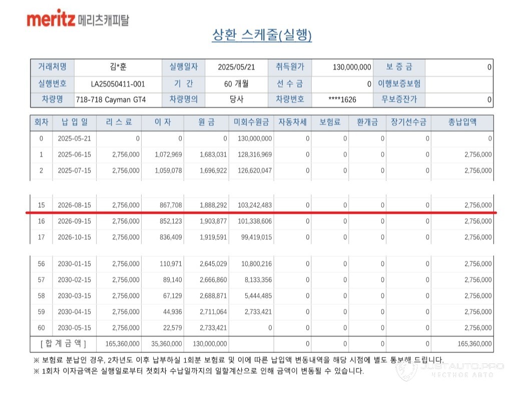Click outstanding principal 5,444,485
The width and height of the screenshot is (532, 399).
click(x=258, y=296)
